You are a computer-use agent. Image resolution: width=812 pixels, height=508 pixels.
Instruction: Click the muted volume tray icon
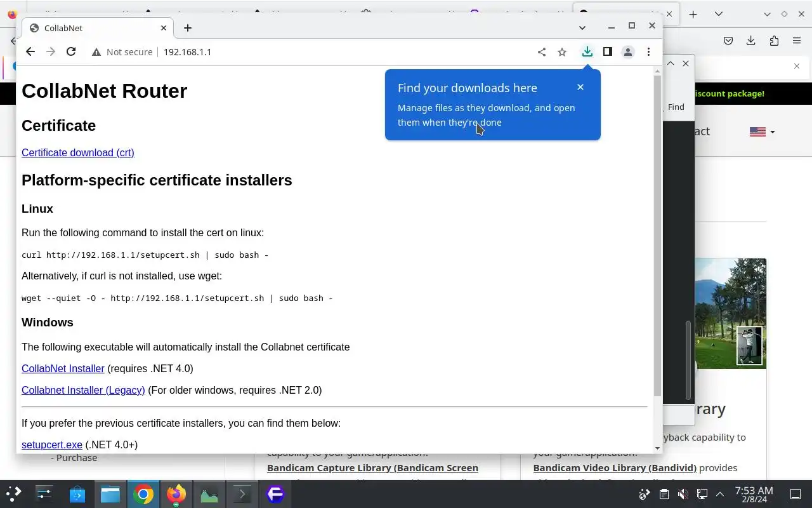point(683,494)
